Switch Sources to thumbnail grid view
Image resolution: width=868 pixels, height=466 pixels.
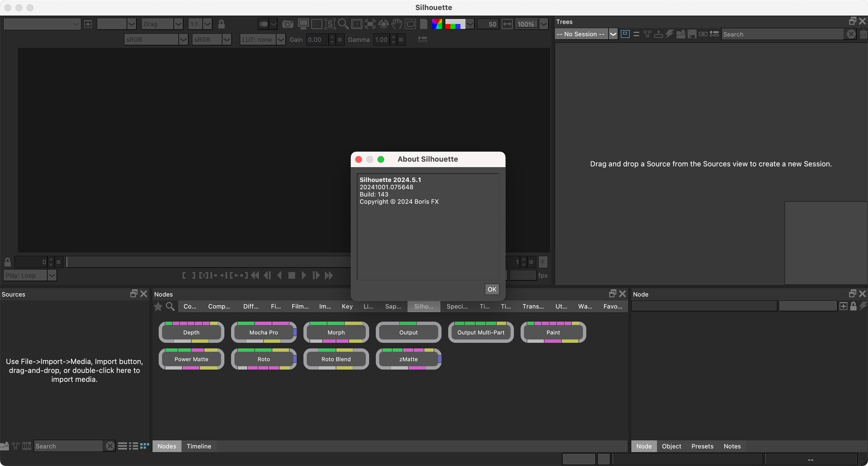tap(145, 447)
